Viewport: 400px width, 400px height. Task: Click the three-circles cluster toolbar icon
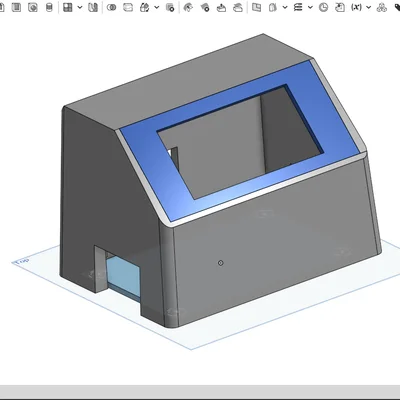382,7
